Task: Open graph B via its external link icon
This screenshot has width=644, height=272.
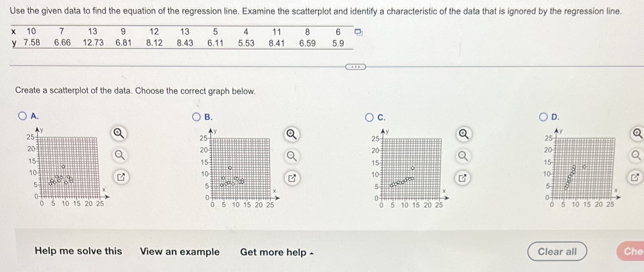Action: [292, 178]
